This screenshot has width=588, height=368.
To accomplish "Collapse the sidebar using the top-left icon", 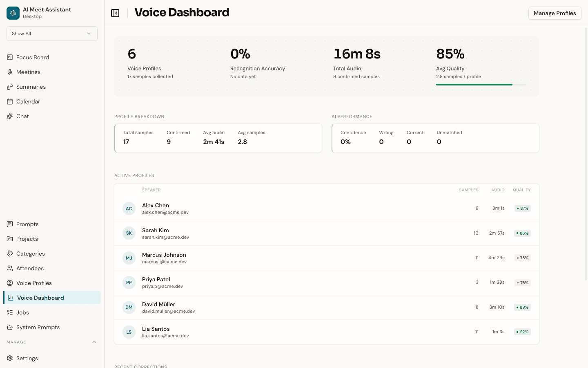I will click(x=115, y=13).
